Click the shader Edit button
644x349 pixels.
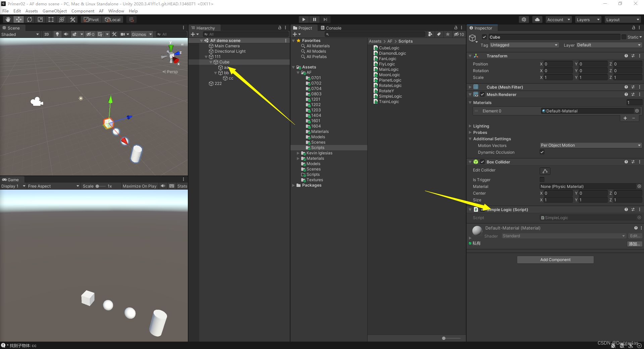635,236
